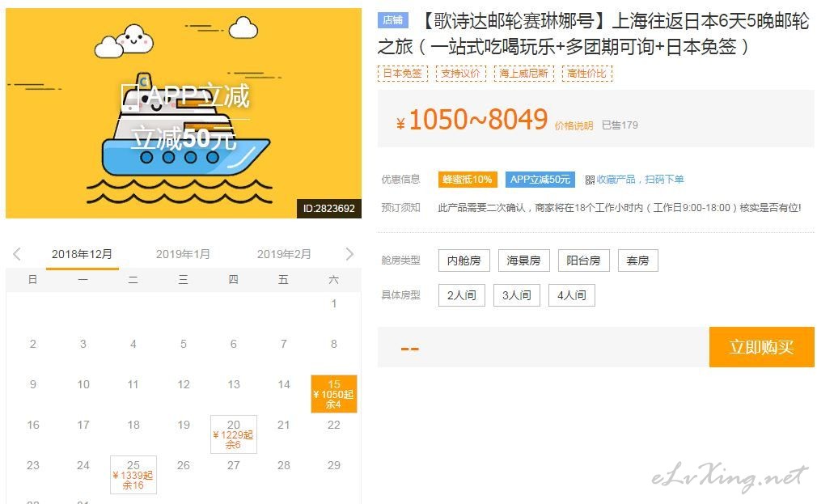Choose 海景房 cabin type
Viewport: 817px width, 504px height.
click(523, 260)
